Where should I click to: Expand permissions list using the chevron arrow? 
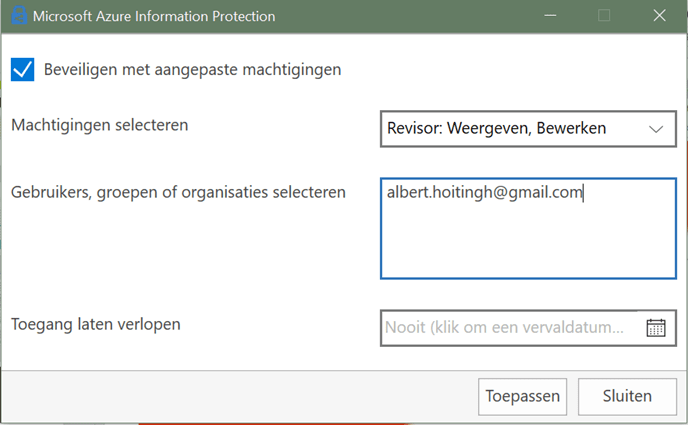click(656, 129)
